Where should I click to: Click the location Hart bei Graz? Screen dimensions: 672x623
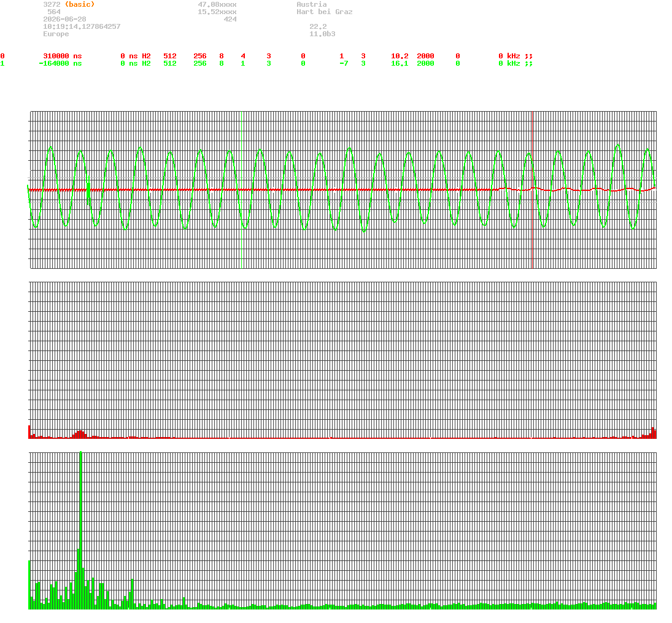325,12
